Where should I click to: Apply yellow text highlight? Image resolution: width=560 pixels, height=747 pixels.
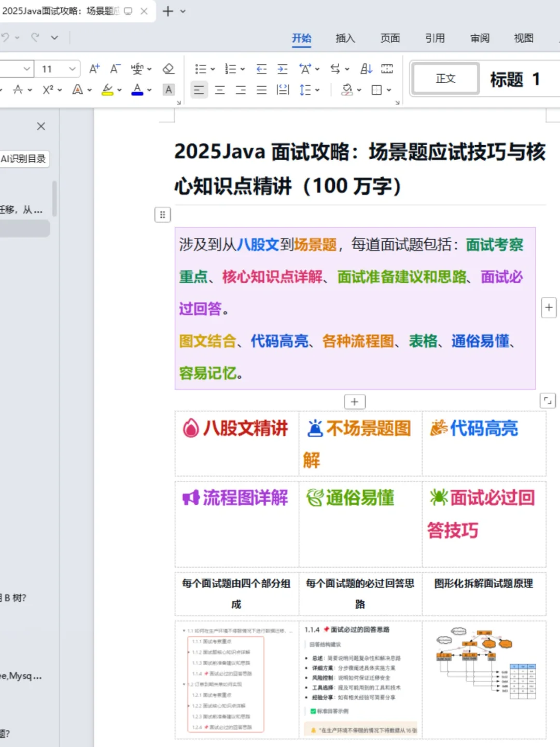point(107,90)
